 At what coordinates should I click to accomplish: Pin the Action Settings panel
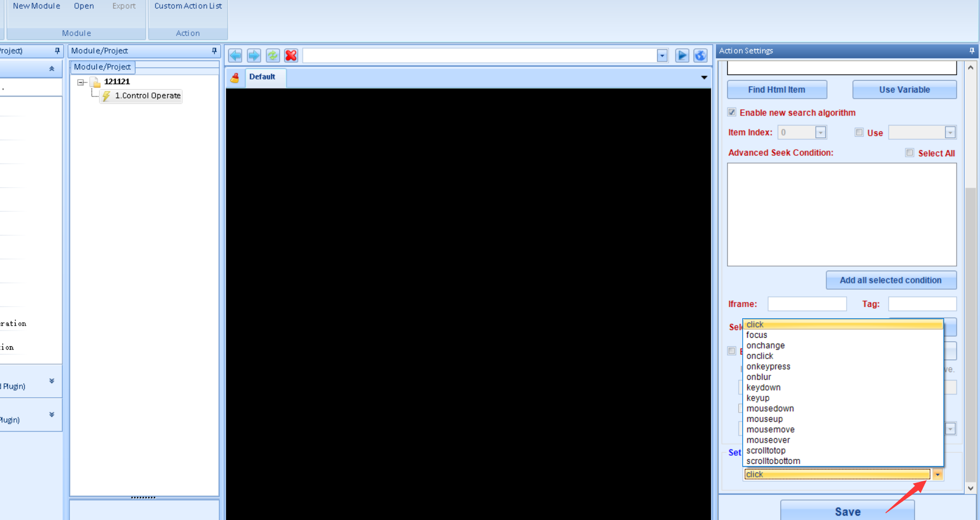point(972,51)
